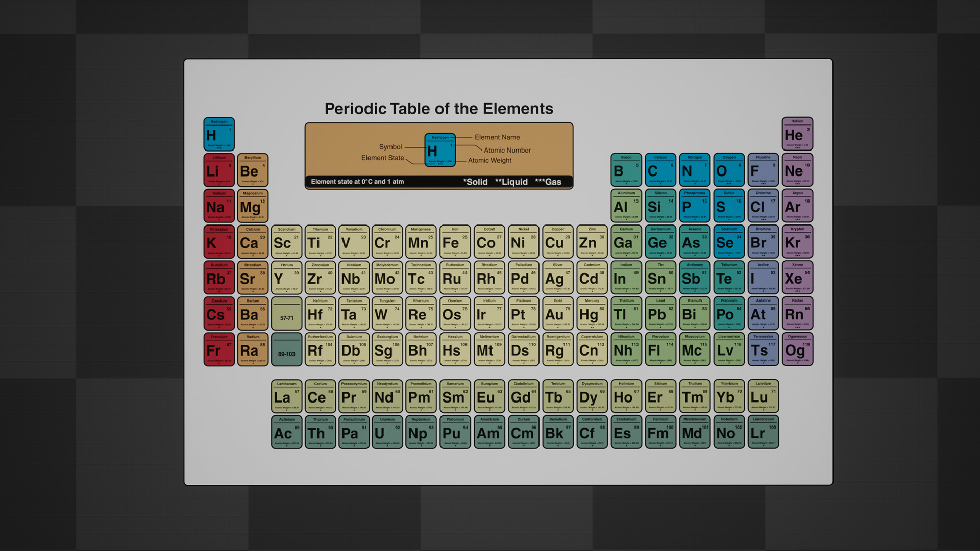Click the 89-103 actinide placeholder
This screenshot has width=980, height=551.
tap(286, 350)
